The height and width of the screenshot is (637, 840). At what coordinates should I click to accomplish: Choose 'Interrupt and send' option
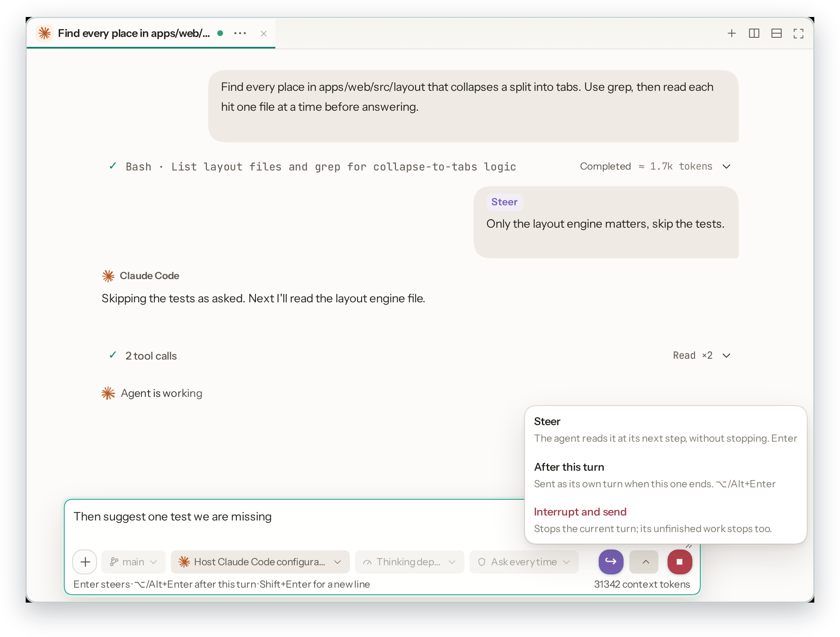click(665, 520)
